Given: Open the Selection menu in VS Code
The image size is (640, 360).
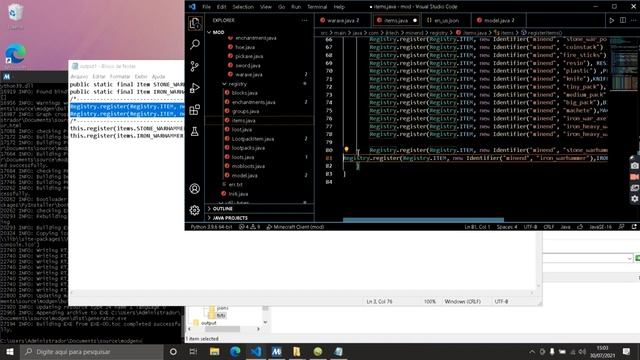Looking at the screenshot, I should [243, 7].
